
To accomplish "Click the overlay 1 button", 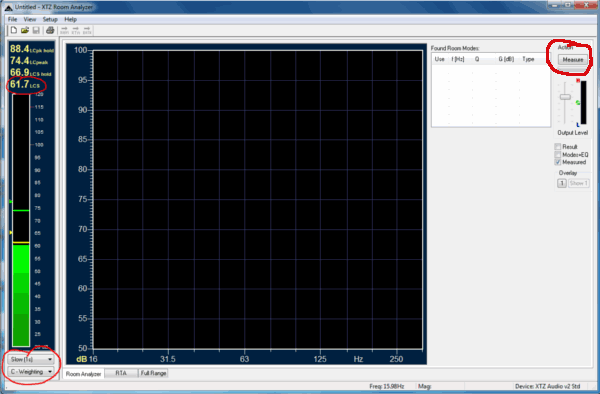I will tap(562, 183).
